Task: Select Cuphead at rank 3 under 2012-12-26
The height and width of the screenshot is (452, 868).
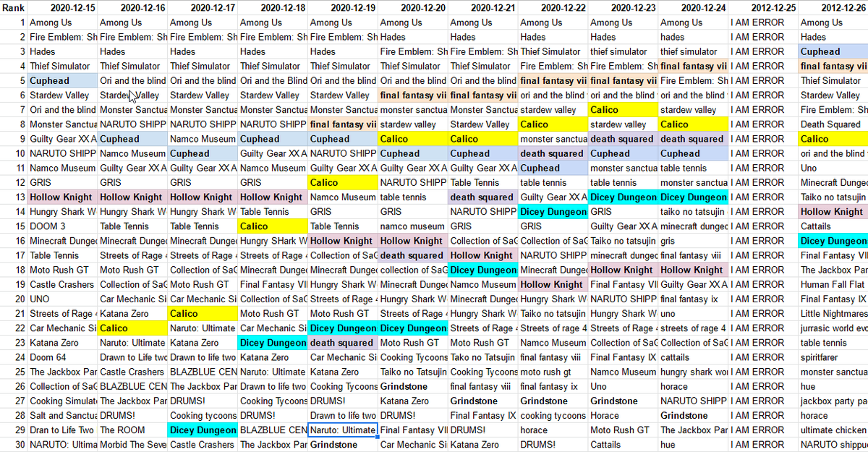Action: coord(833,51)
